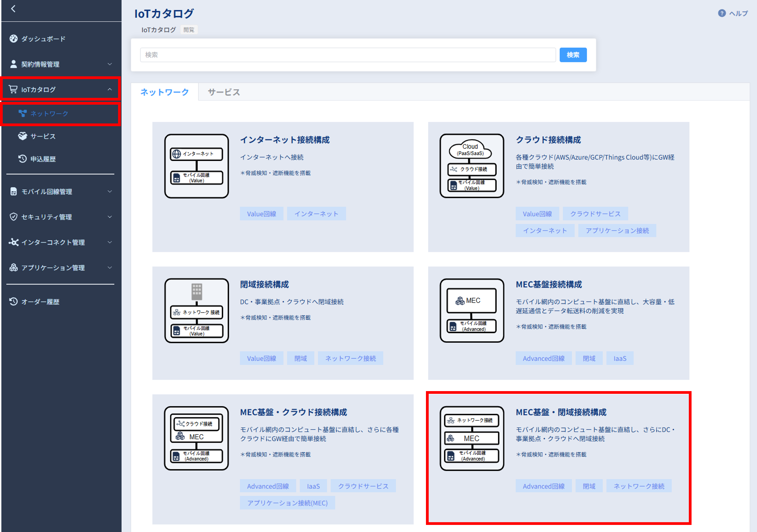Image resolution: width=757 pixels, height=532 pixels.
Task: Click the IaaS tag in MEC基盤接続構成
Action: coord(620,358)
